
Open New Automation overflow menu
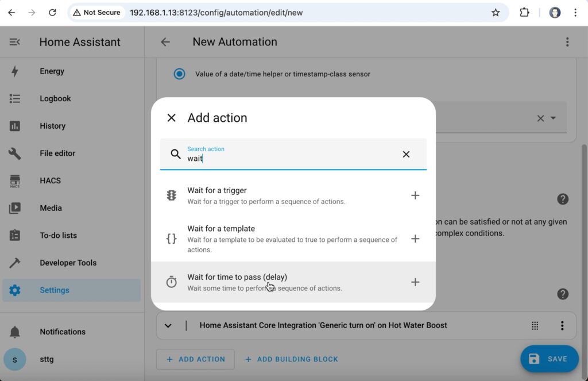pyautogui.click(x=567, y=42)
